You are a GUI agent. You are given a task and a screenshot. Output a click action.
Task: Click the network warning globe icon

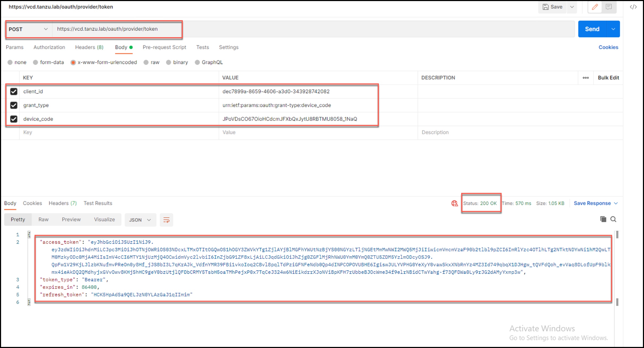[454, 203]
